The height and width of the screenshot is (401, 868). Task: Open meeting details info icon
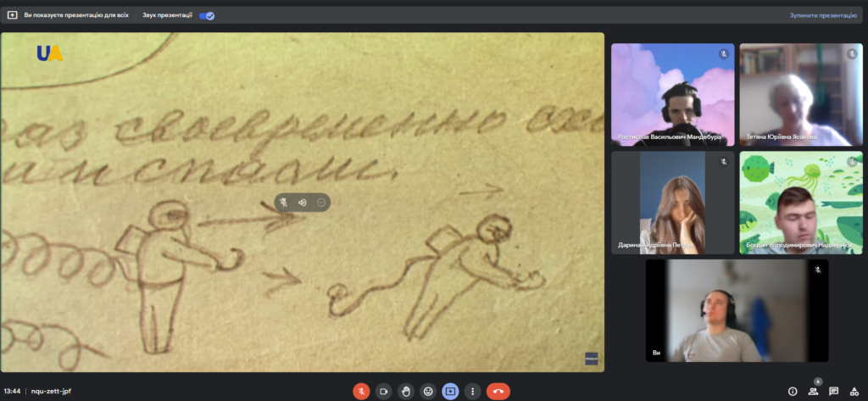click(x=793, y=391)
